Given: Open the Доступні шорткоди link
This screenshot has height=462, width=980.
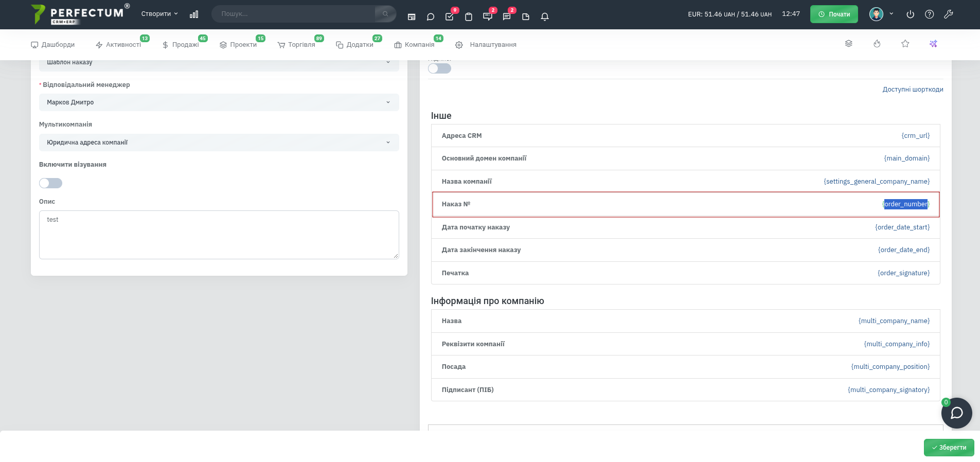Looking at the screenshot, I should click(913, 90).
